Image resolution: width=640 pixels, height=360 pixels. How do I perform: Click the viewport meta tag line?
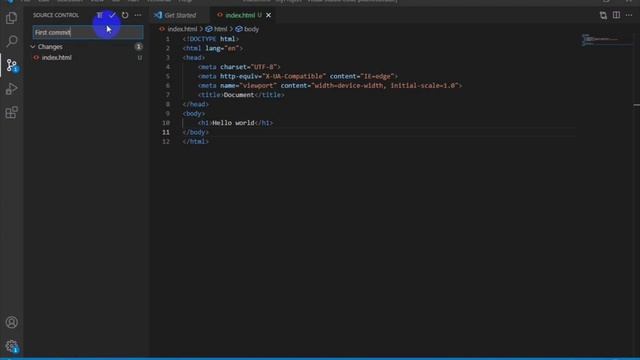tap(330, 86)
